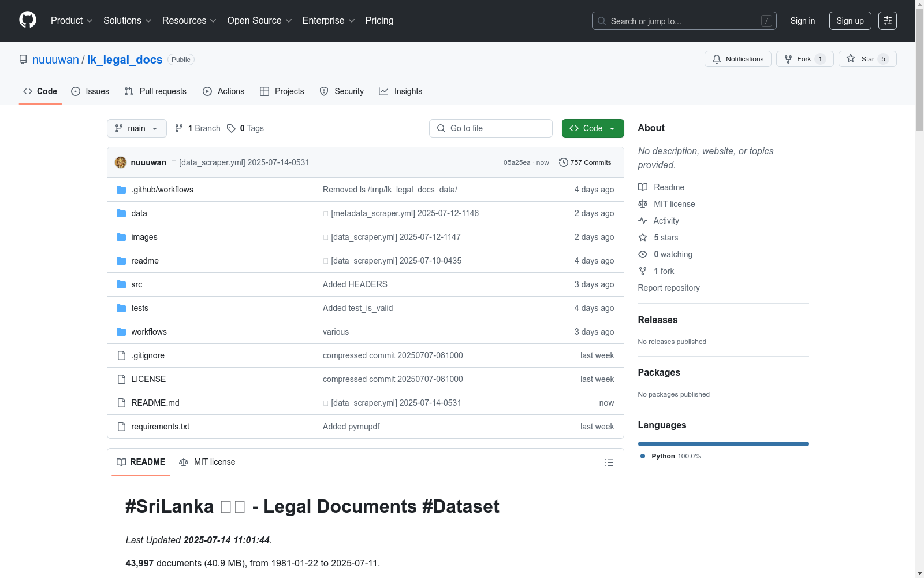Screen dimensions: 924x578
Task: View the 757 Commits history
Action: pos(585,162)
